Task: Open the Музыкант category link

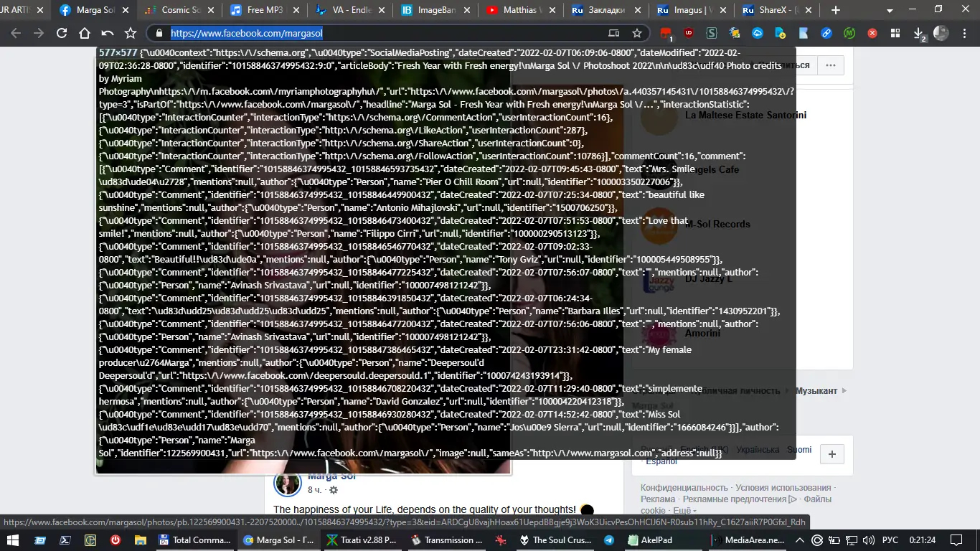Action: (816, 391)
